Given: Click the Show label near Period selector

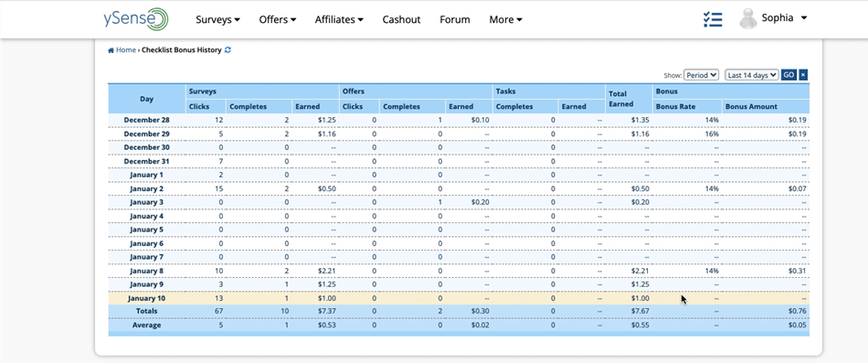Looking at the screenshot, I should pyautogui.click(x=672, y=75).
